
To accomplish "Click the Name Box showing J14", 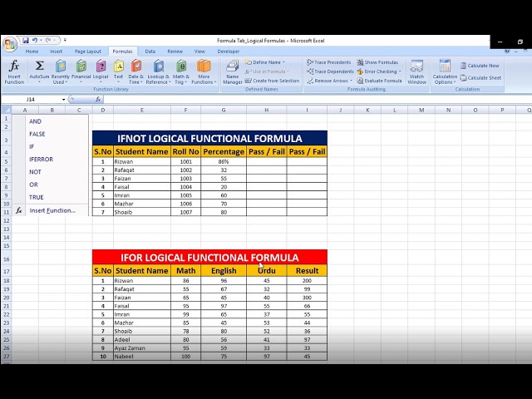I will (x=31, y=100).
